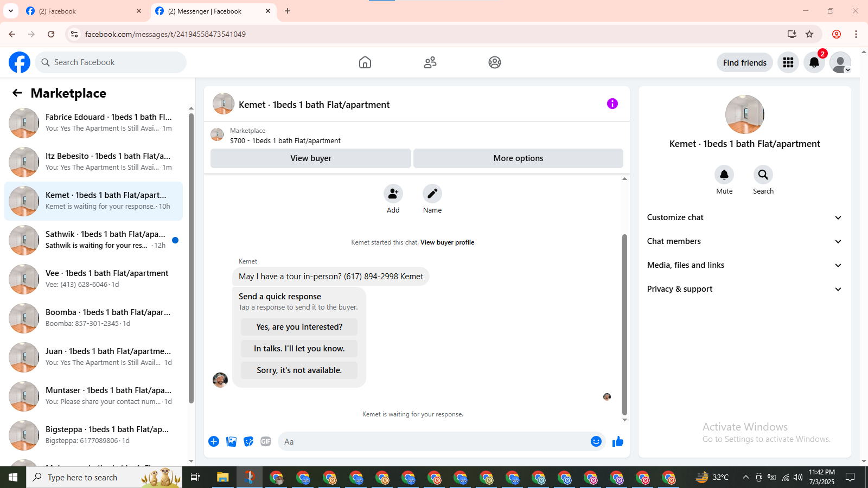
Task: Click Windows taskbar search box
Action: (104, 477)
